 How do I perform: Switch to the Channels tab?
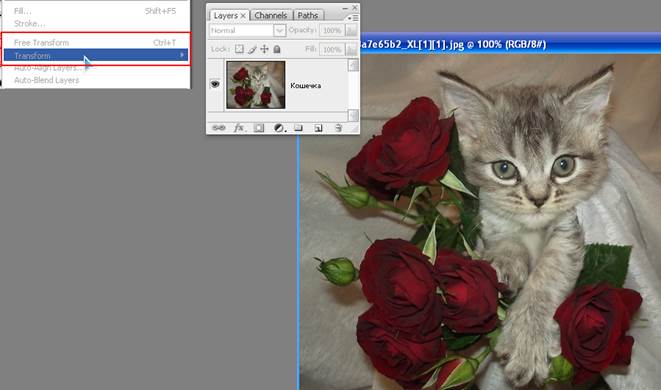[271, 15]
